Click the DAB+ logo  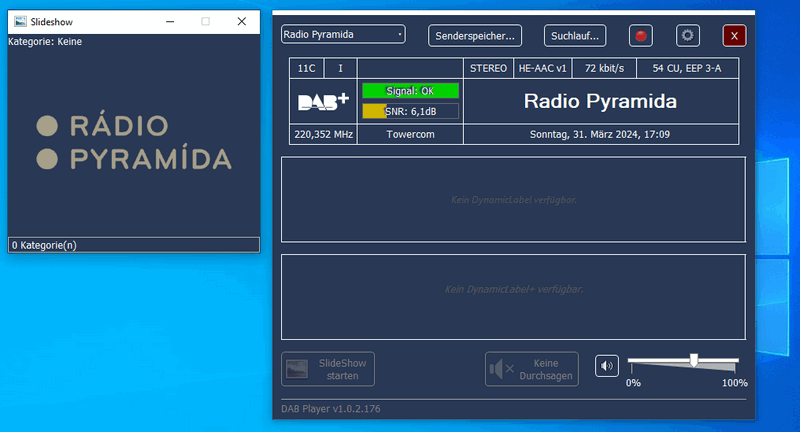tap(323, 101)
